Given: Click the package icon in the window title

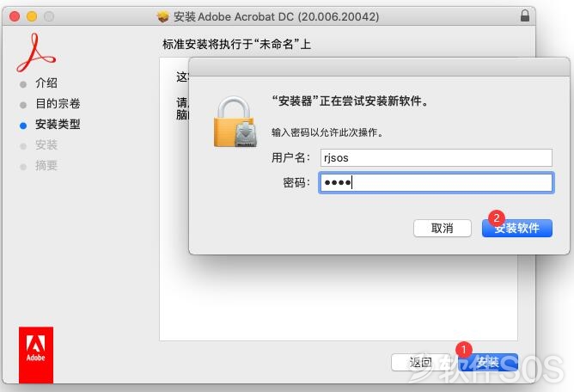Looking at the screenshot, I should 163,16.
